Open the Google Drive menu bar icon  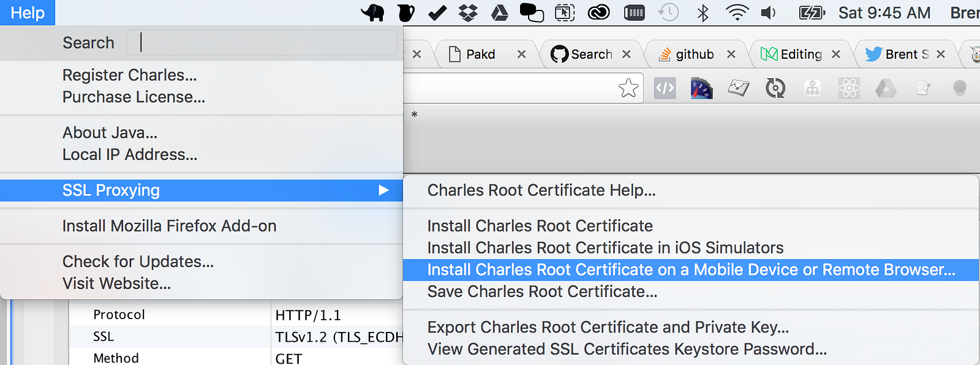[500, 13]
